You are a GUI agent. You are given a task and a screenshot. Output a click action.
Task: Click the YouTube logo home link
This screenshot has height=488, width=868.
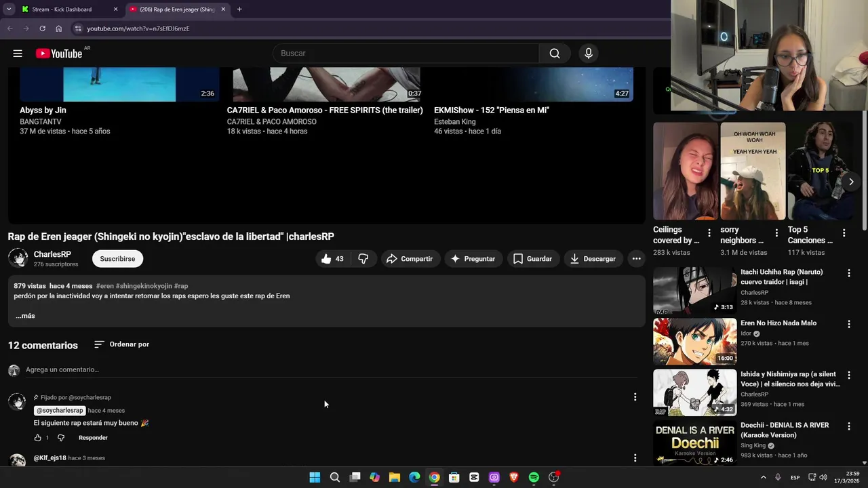pos(59,54)
